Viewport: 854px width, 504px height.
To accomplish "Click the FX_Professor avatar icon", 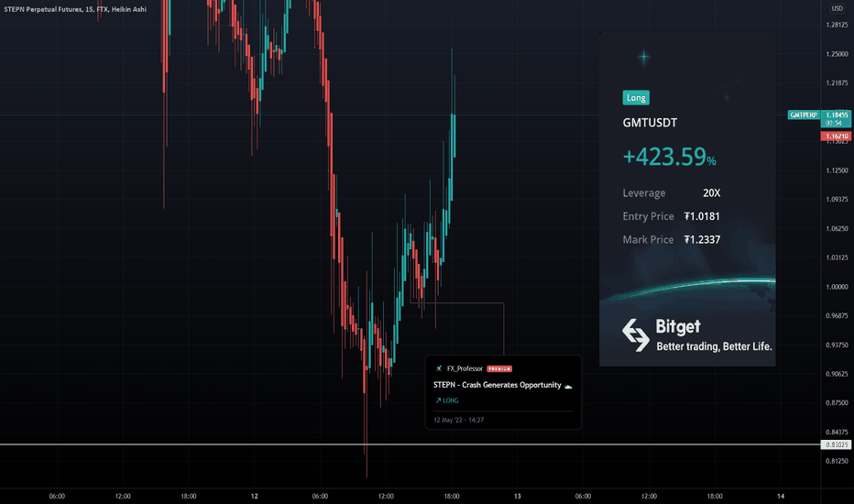I will pyautogui.click(x=439, y=368).
